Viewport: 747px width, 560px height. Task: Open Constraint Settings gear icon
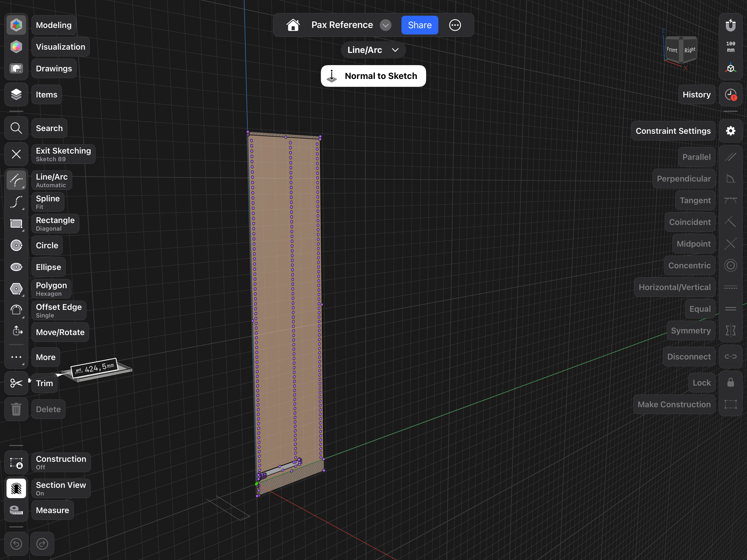(730, 131)
